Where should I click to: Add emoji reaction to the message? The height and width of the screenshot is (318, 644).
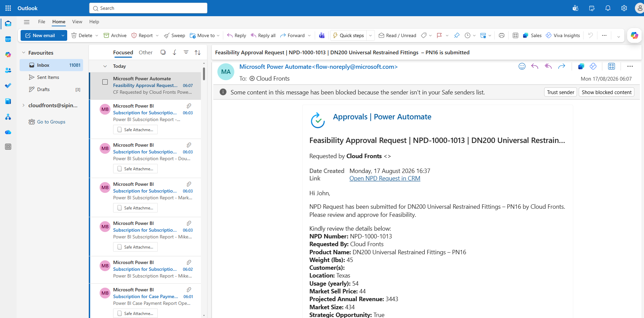click(x=522, y=66)
